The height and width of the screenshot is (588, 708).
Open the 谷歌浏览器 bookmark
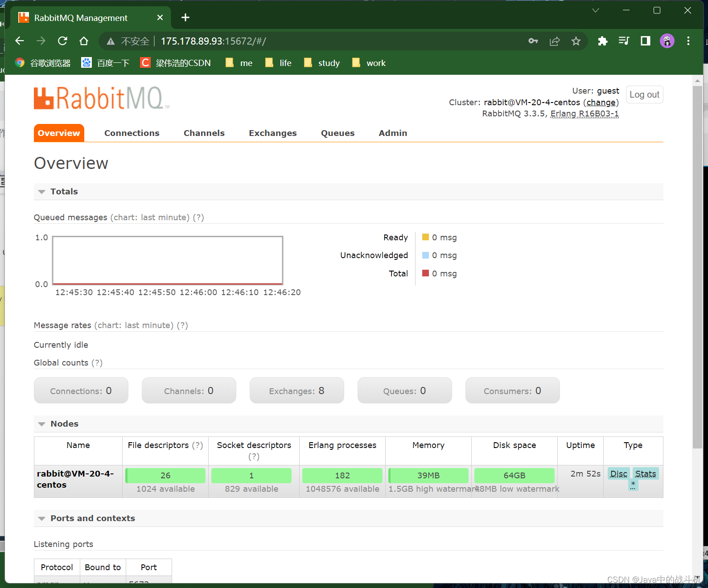pos(43,63)
